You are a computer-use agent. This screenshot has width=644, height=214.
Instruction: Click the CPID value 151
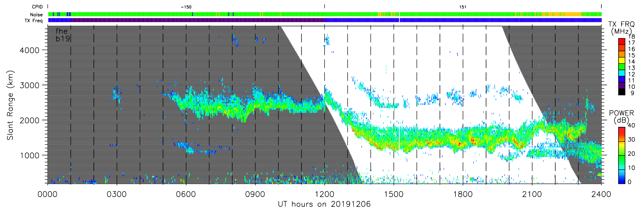coord(463,7)
